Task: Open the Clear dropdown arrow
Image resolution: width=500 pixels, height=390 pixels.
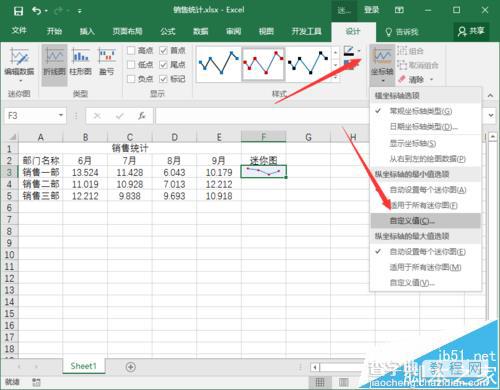Action: point(432,80)
